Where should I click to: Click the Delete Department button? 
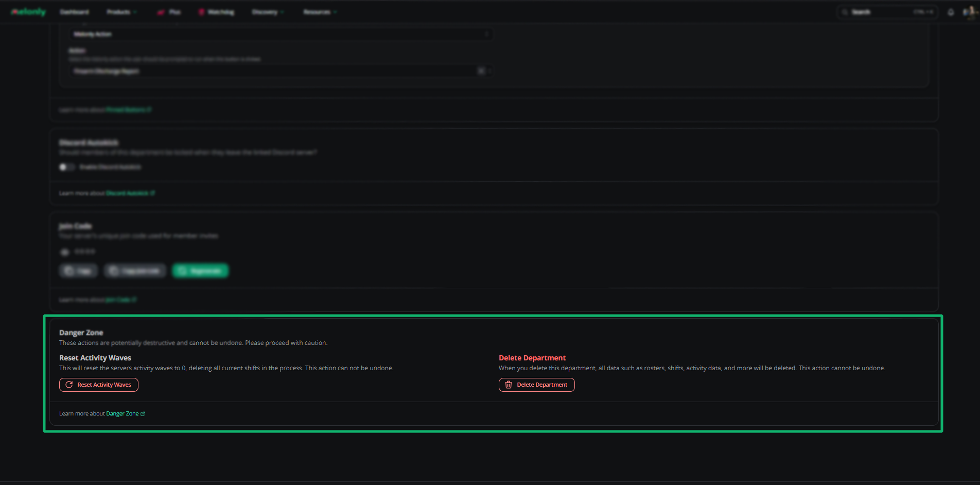click(x=536, y=385)
